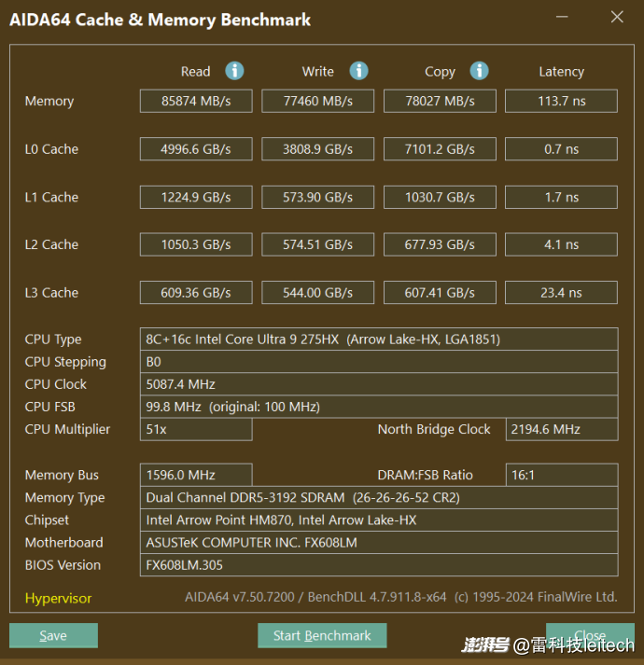This screenshot has width=644, height=665.
Task: Click the Read info icon
Action: click(x=234, y=71)
